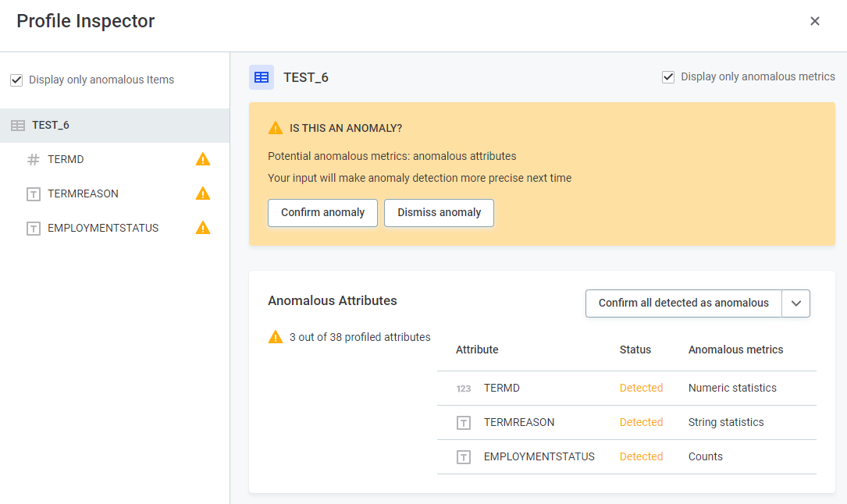This screenshot has width=847, height=504.
Task: Click the text type icon for TERMREASON in sidebar
Action: [34, 193]
